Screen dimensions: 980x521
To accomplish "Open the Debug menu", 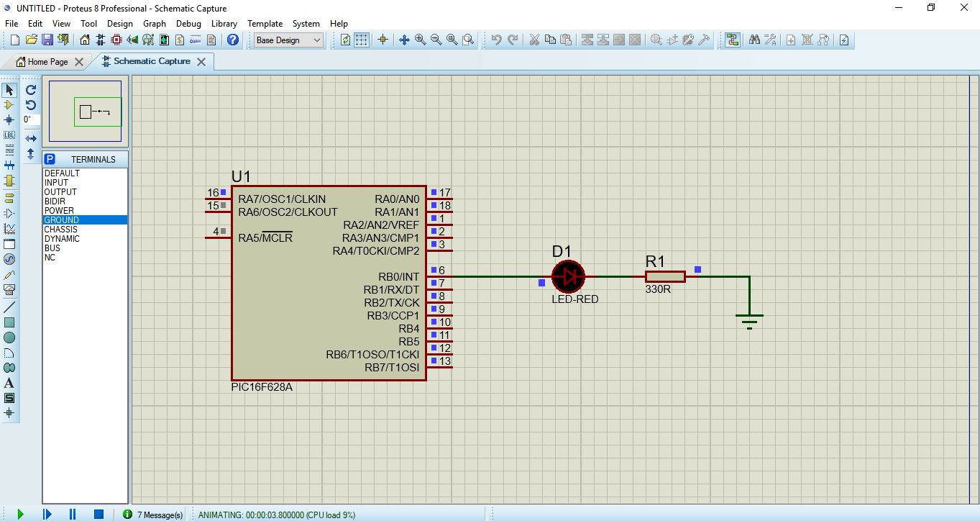I will point(188,24).
